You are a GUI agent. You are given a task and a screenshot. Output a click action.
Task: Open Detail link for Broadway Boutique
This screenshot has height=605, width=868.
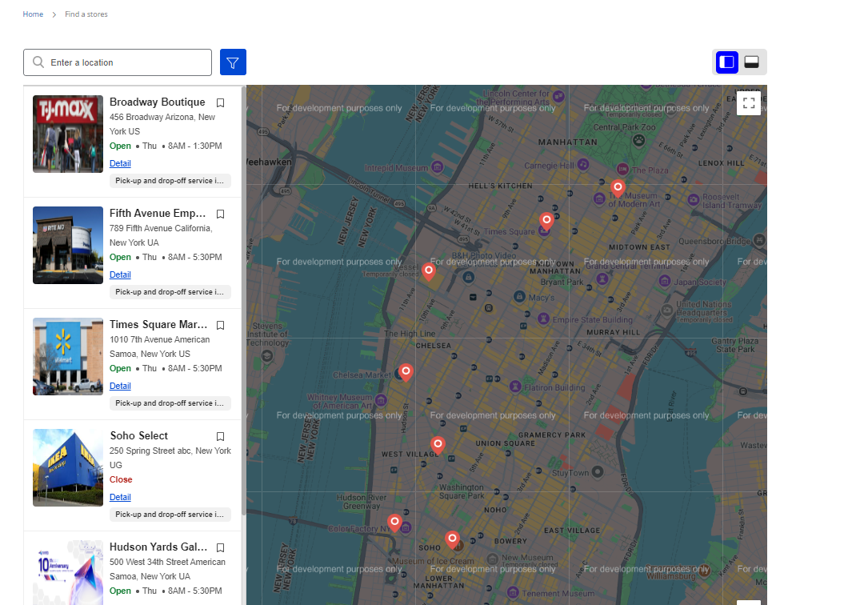(120, 163)
